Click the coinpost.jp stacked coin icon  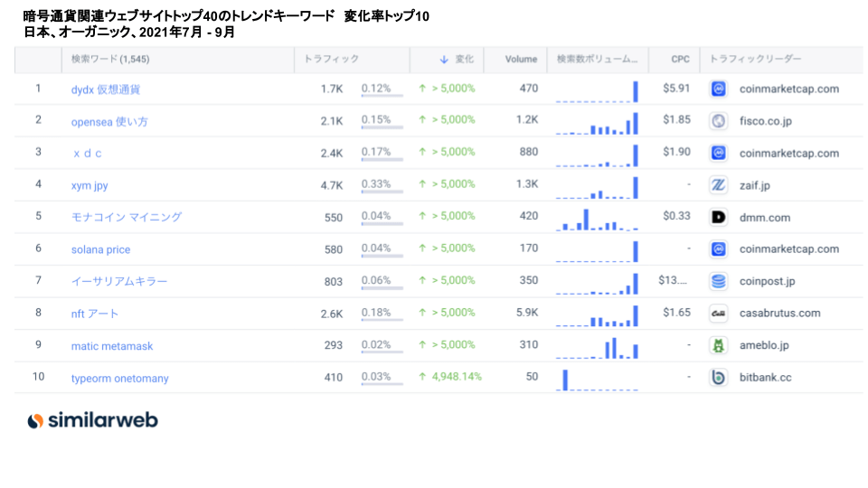click(x=719, y=281)
